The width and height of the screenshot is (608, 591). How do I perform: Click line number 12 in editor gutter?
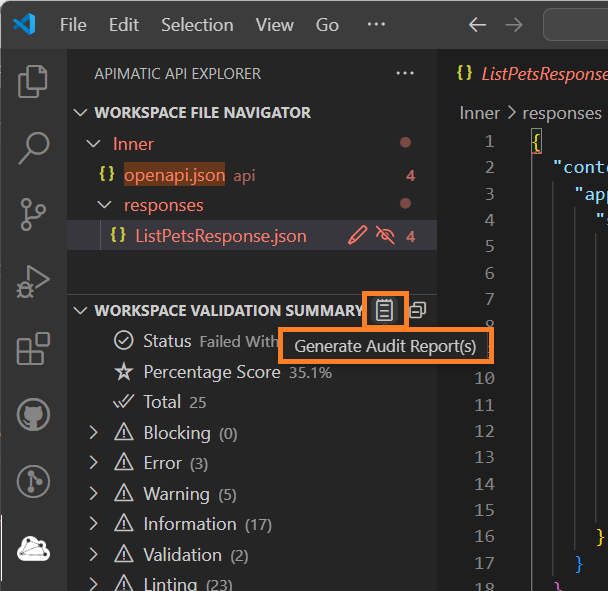[x=484, y=431]
